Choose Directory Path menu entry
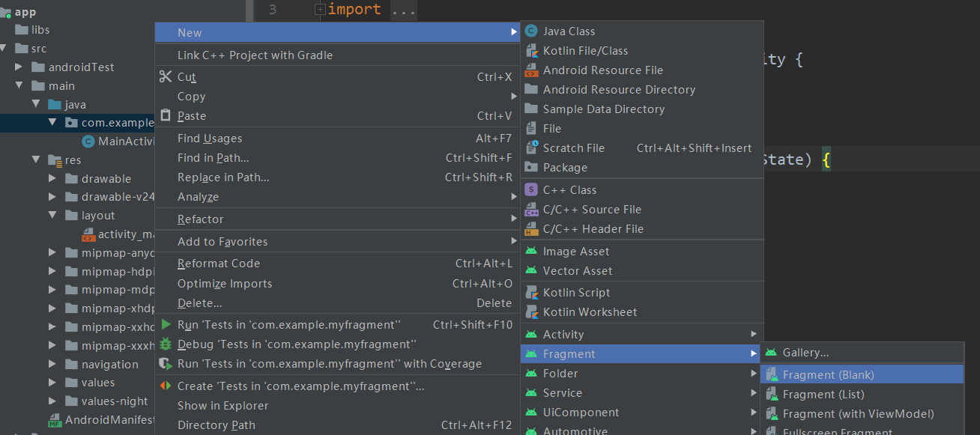The image size is (980, 435). (338, 425)
